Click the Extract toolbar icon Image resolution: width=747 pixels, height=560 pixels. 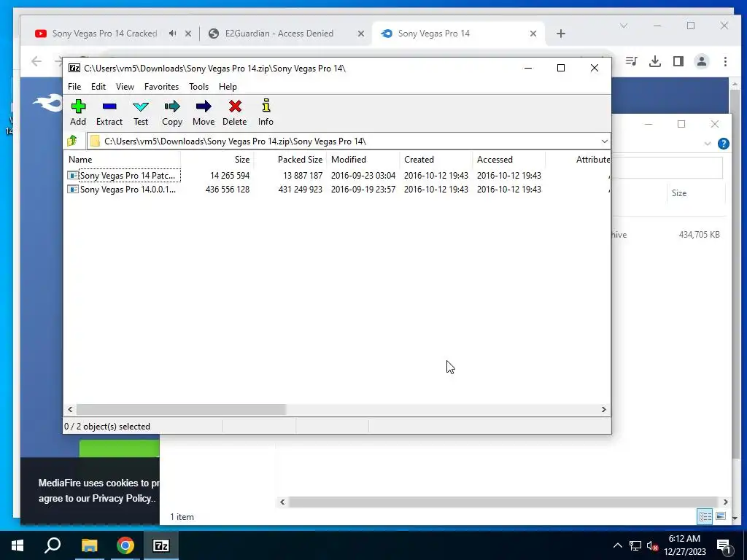pyautogui.click(x=109, y=112)
